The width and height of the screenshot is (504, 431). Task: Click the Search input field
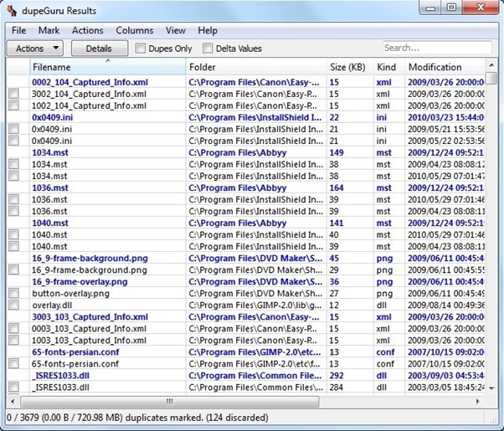(437, 49)
